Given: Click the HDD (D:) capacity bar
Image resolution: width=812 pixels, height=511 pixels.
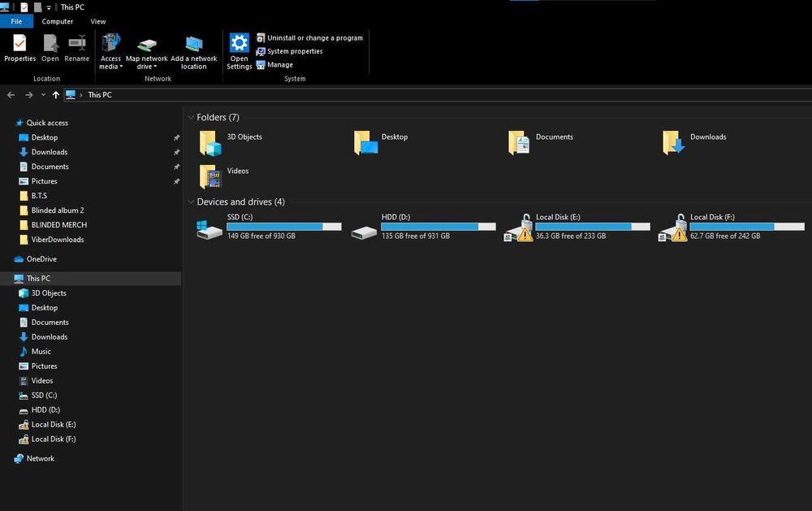Looking at the screenshot, I should pyautogui.click(x=438, y=227).
